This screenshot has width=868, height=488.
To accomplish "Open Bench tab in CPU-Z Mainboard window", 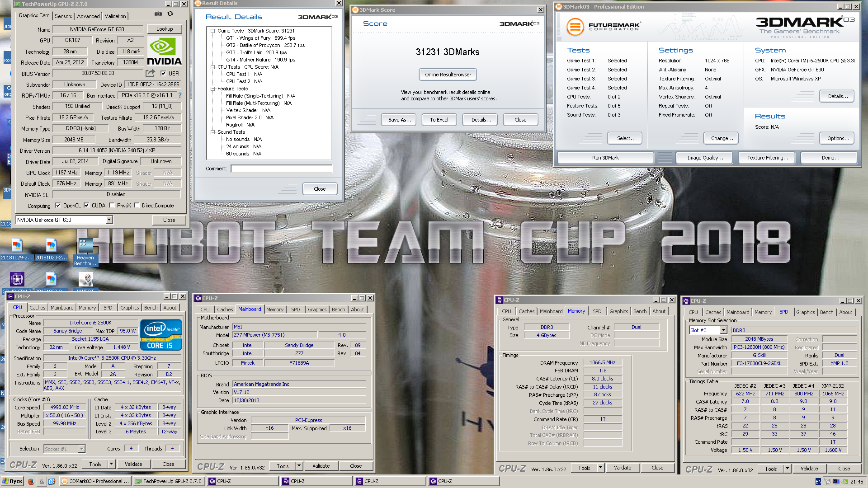I will point(338,310).
